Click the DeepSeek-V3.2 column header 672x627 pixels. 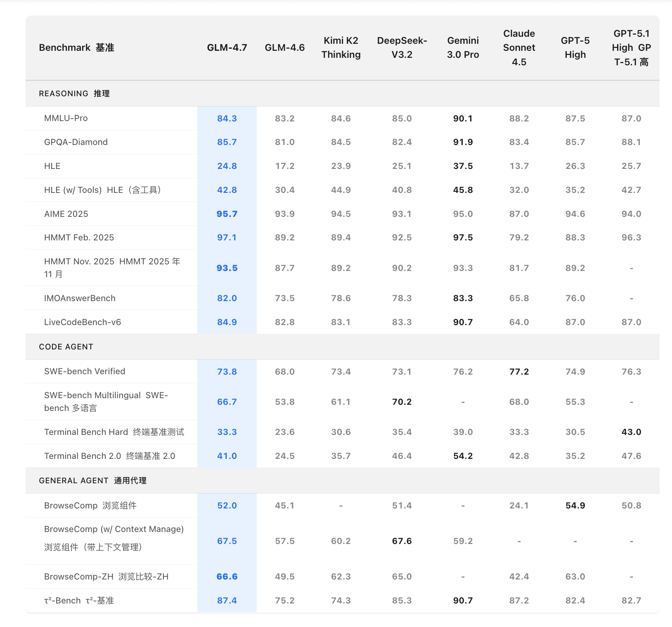tap(402, 47)
